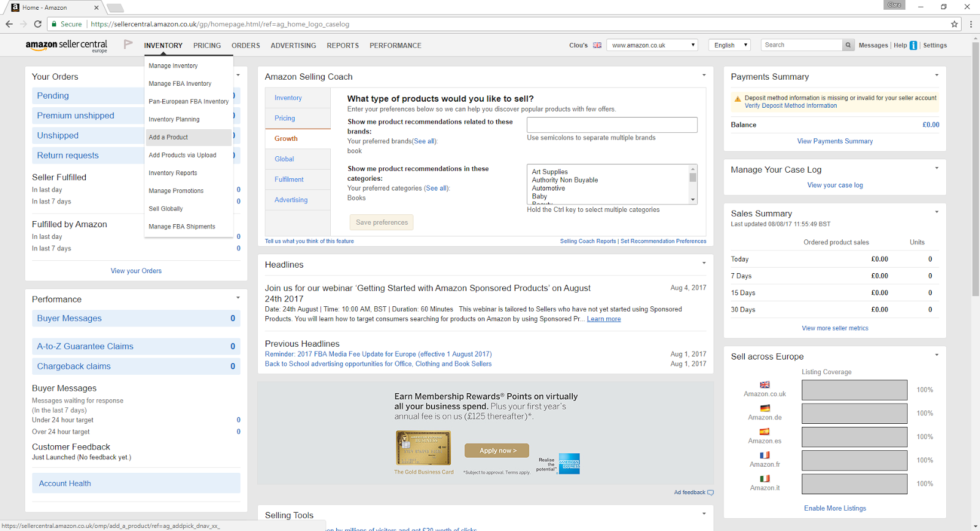The width and height of the screenshot is (980, 531).
Task: Open the ORDERS menu
Action: pyautogui.click(x=246, y=45)
